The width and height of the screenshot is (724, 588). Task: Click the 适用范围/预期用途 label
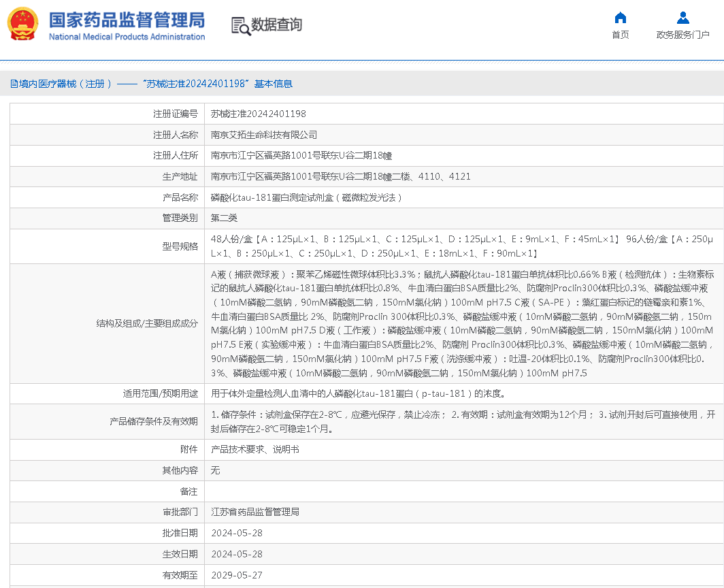tap(160, 393)
